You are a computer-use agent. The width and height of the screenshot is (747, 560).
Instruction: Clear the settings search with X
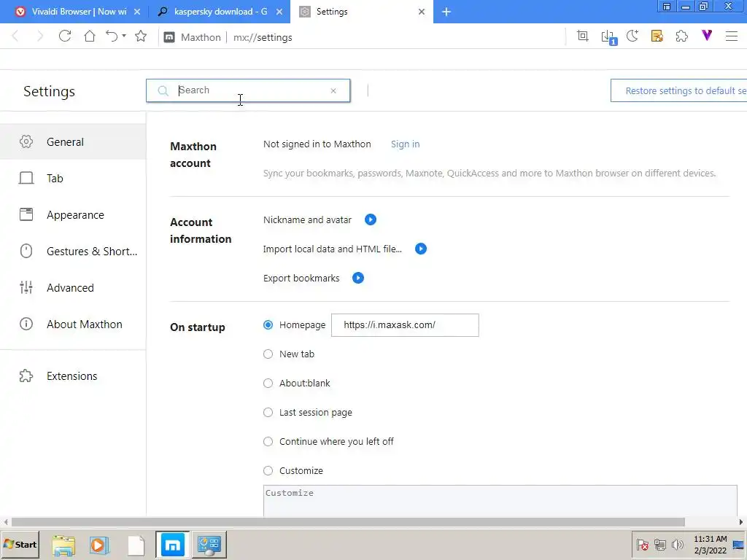pos(333,91)
